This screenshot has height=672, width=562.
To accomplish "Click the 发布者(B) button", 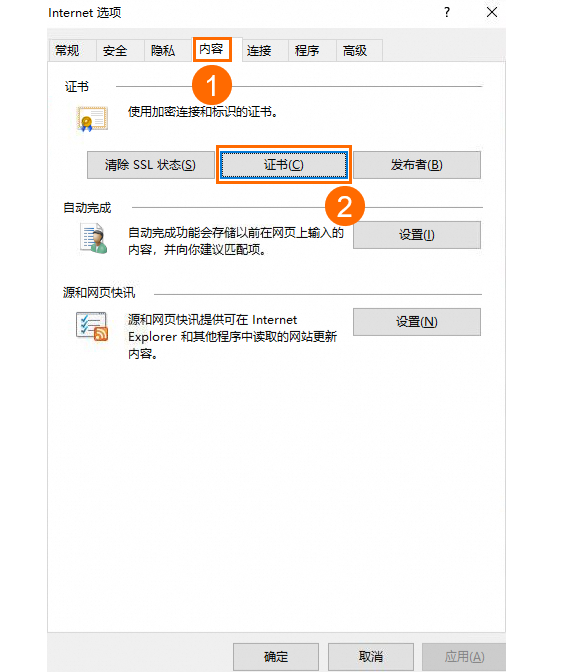I will [x=417, y=165].
